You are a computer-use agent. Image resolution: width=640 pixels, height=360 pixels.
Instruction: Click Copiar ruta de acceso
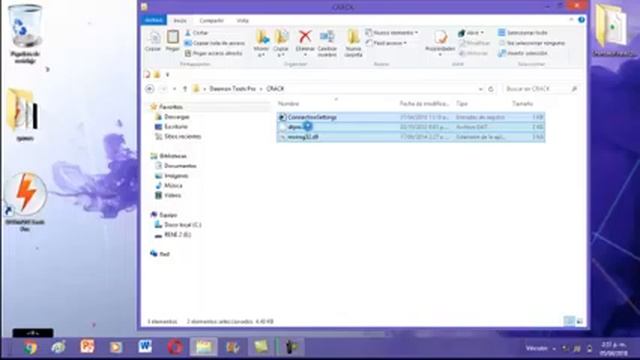click(x=215, y=43)
